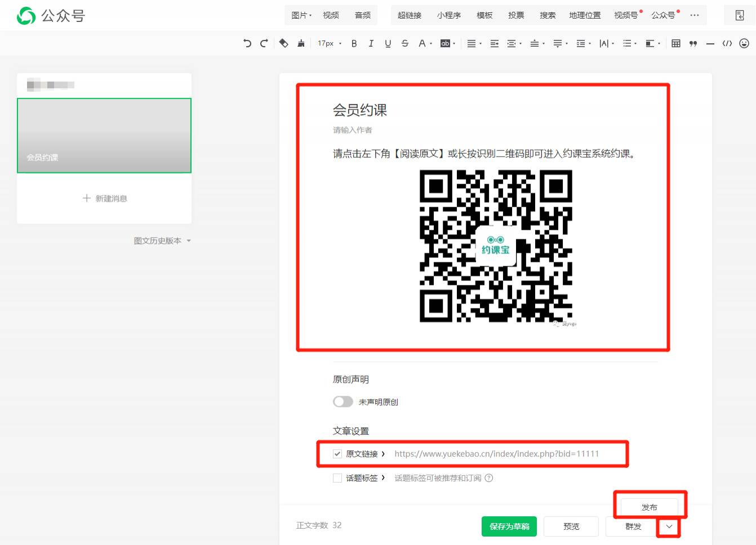Click the line height icon
Image resolution: width=756 pixels, height=545 pixels.
pyautogui.click(x=581, y=43)
